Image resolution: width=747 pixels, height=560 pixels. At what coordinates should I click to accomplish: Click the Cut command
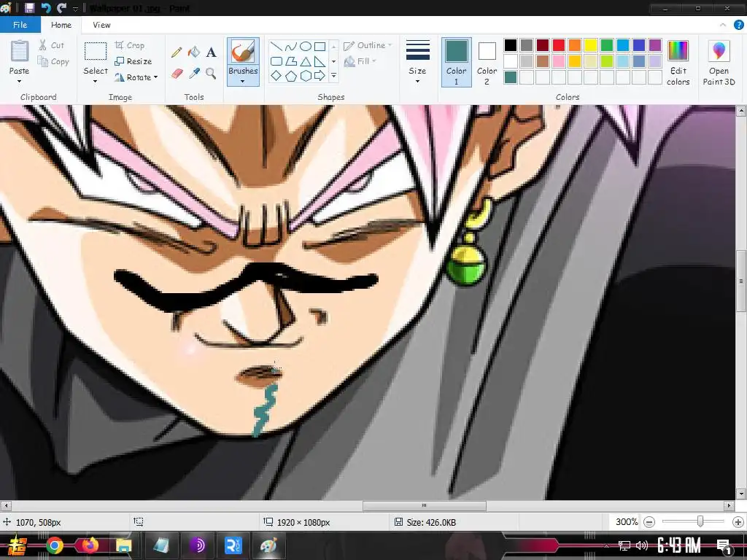point(52,45)
